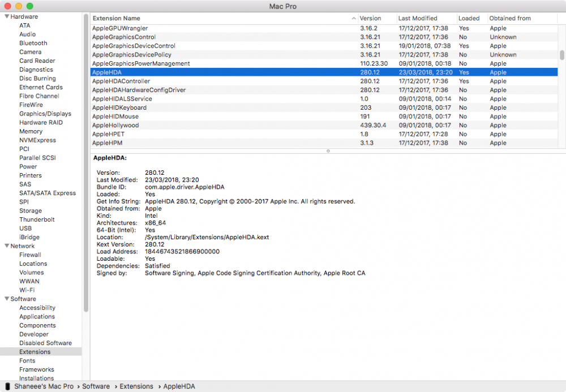Screen dimensions: 566x392
Task: Select the AppleHollywood extension row
Action: coord(324,126)
